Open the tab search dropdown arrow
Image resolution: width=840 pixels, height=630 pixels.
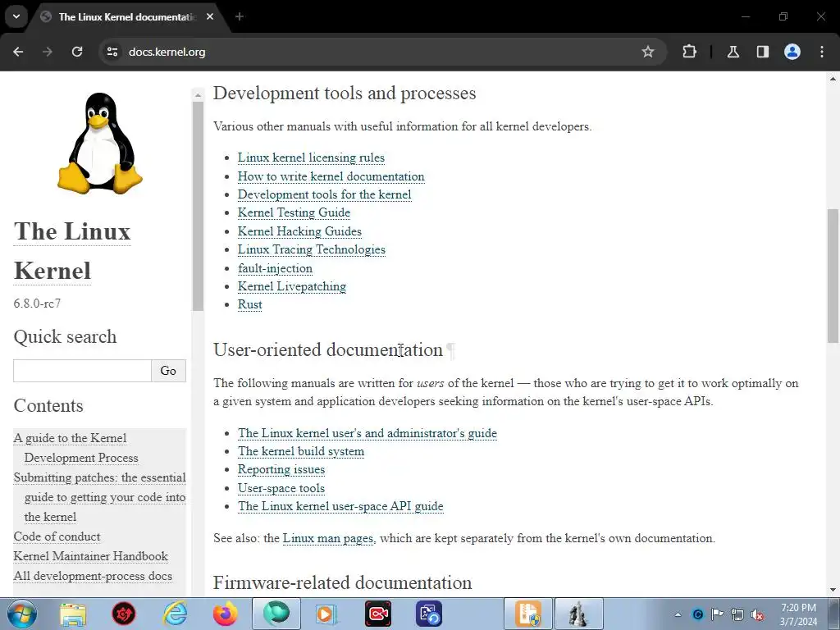[x=16, y=16]
